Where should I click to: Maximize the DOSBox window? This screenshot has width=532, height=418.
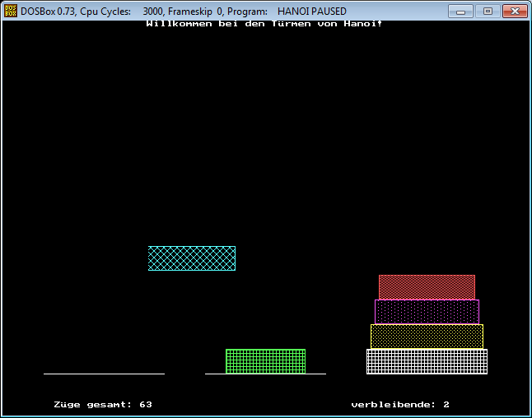487,12
